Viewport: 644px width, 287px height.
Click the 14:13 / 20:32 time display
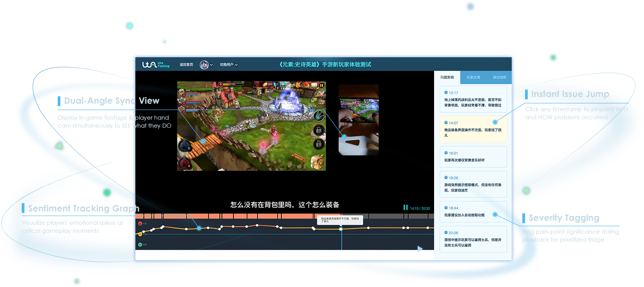(x=420, y=208)
